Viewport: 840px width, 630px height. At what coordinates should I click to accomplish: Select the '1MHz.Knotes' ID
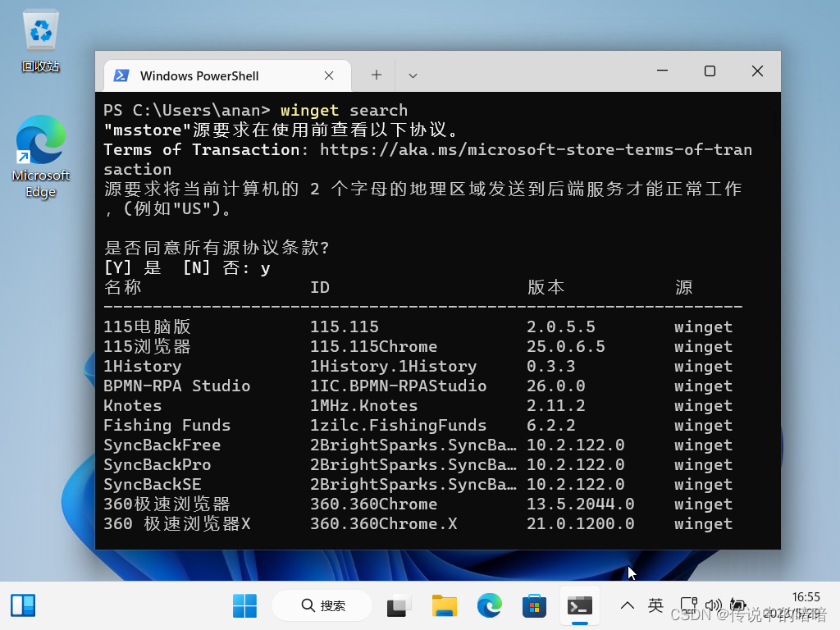364,405
